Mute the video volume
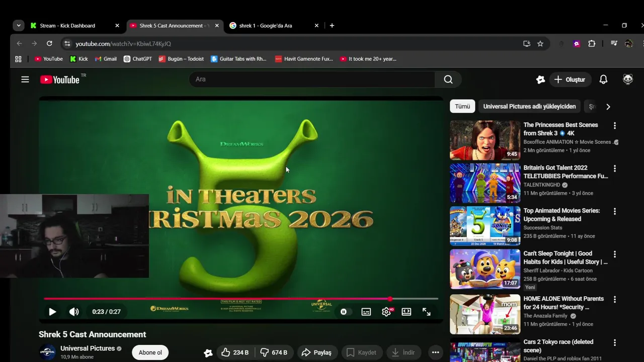The image size is (644, 362). 74,312
